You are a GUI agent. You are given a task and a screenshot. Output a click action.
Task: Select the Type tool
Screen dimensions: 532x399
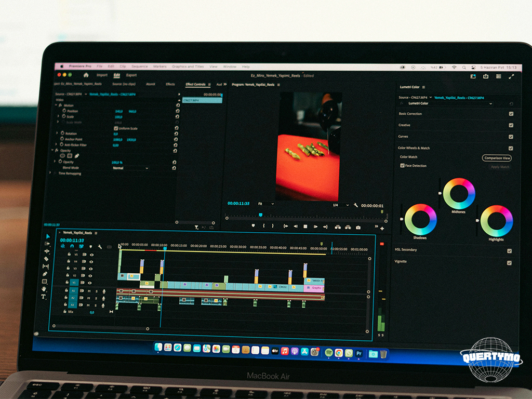tap(44, 297)
